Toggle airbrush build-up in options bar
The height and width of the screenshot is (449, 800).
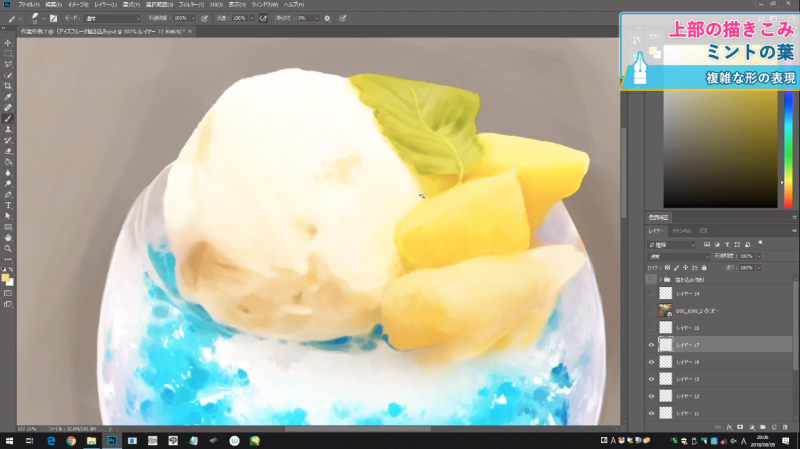(263, 18)
